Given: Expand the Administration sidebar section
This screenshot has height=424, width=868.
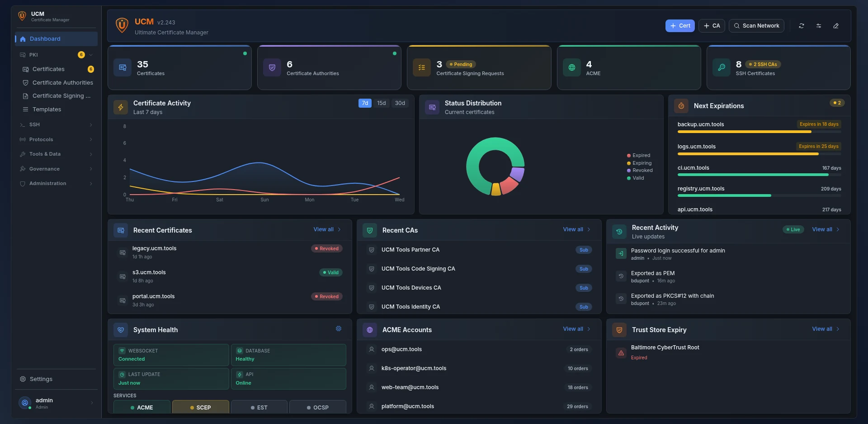Looking at the screenshot, I should click(56, 183).
